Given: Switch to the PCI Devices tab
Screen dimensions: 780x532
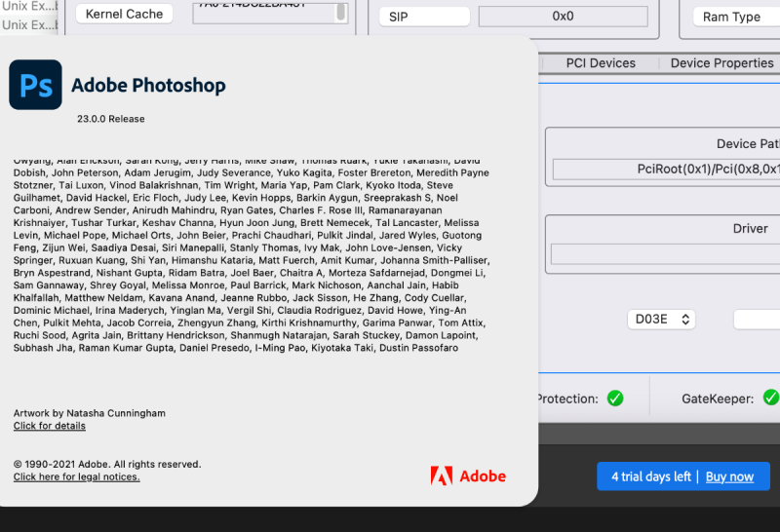Looking at the screenshot, I should coord(601,63).
